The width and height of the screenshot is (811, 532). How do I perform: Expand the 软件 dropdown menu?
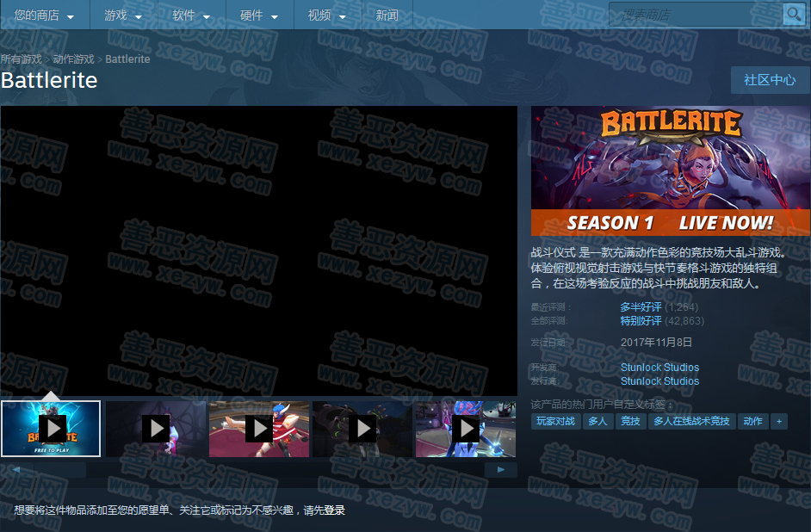(x=191, y=15)
